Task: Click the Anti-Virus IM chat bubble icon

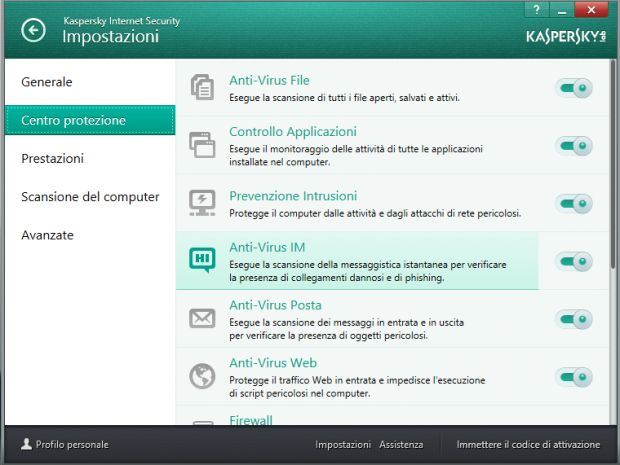Action: [x=202, y=260]
